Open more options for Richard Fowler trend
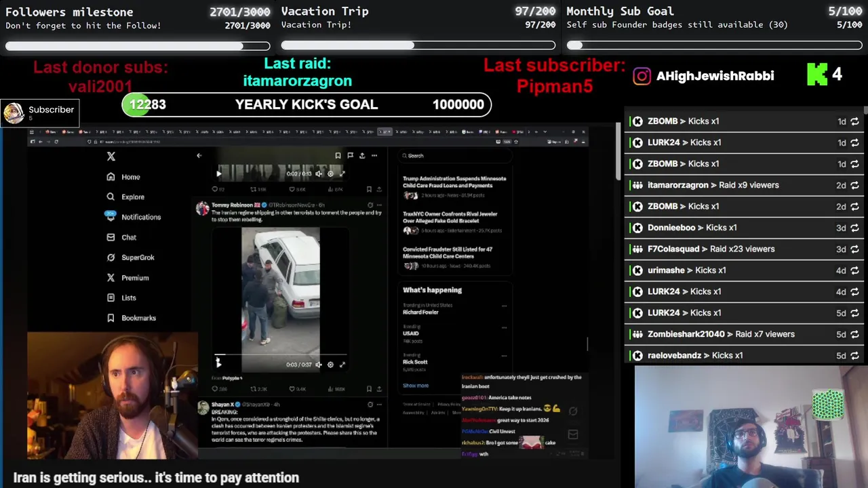 click(504, 306)
